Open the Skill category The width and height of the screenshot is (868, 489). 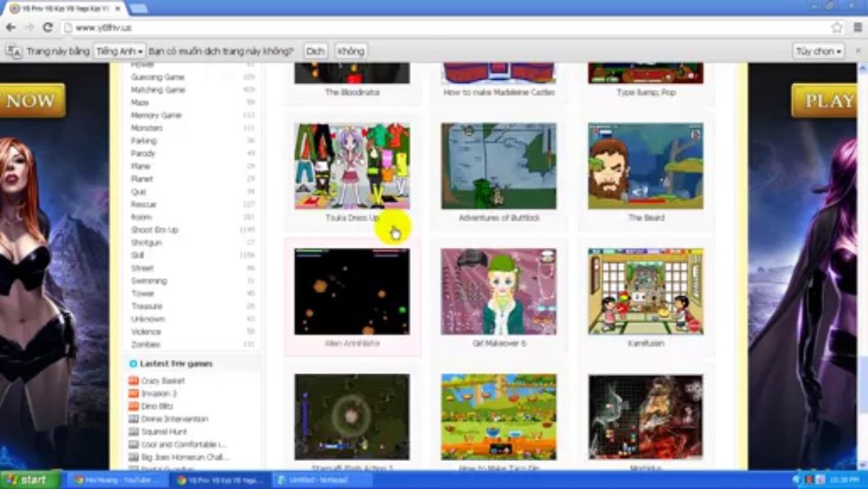coord(138,255)
